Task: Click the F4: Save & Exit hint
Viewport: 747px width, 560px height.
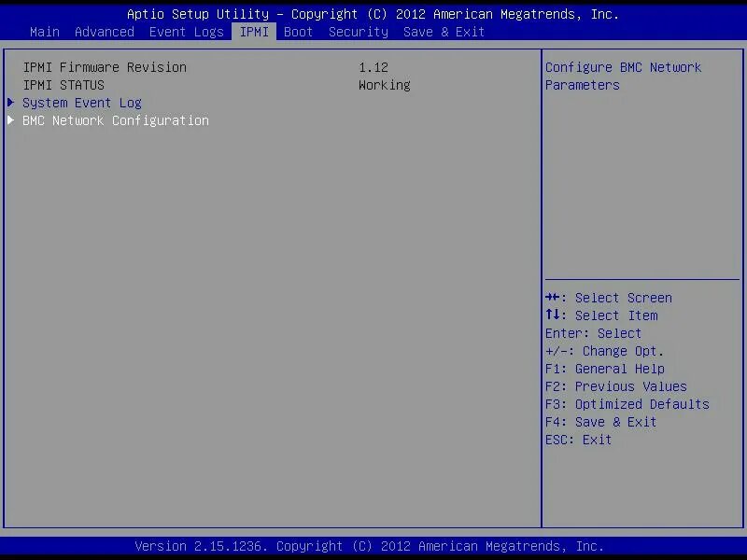Action: 600,422
